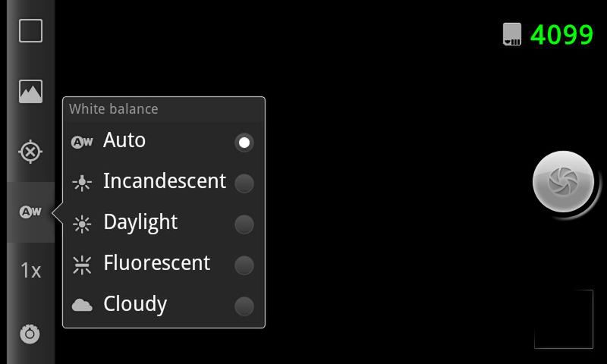Screen dimensions: 607x364
Task: Open the mountain picture icon in sidebar
Action: (30, 92)
